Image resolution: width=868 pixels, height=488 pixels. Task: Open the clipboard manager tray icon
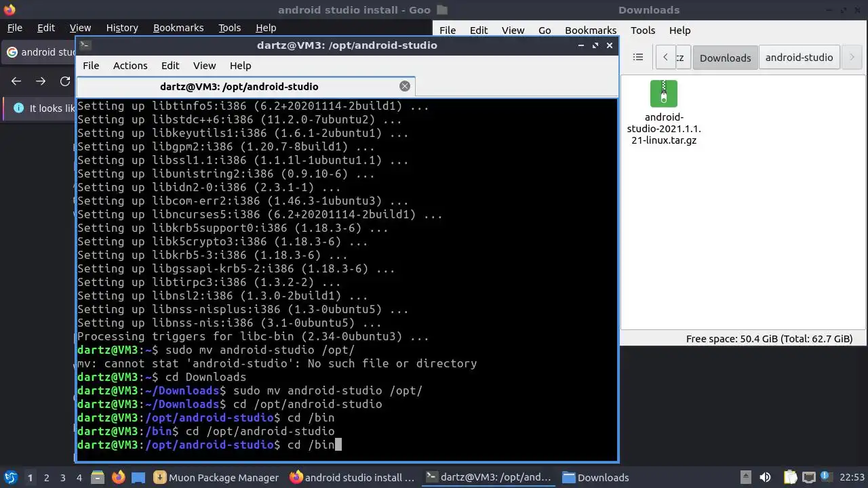[790, 477]
